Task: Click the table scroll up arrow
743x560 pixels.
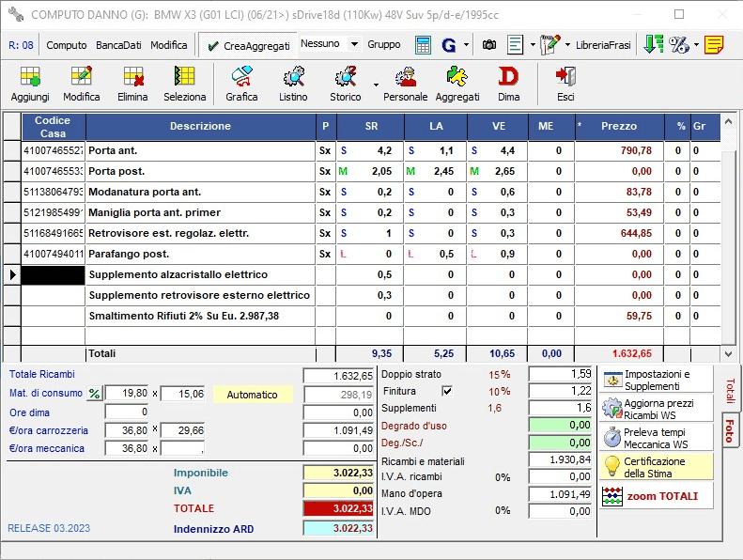Action: pyautogui.click(x=728, y=122)
